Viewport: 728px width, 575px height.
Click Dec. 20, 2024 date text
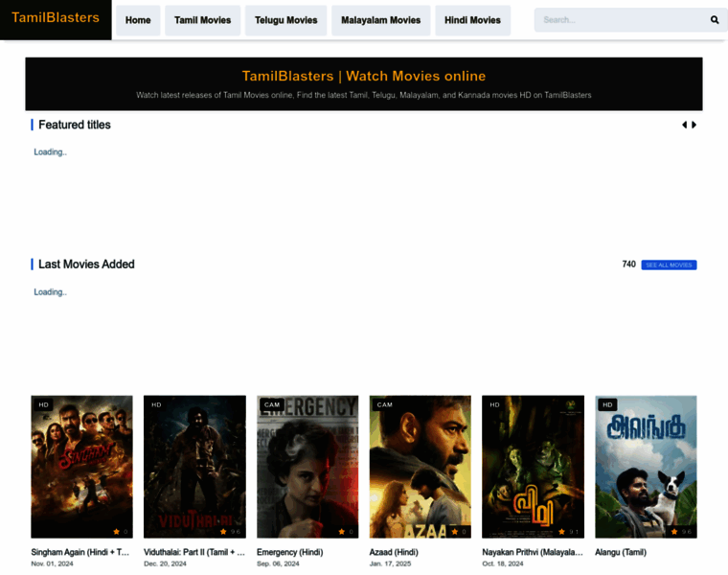(x=165, y=563)
